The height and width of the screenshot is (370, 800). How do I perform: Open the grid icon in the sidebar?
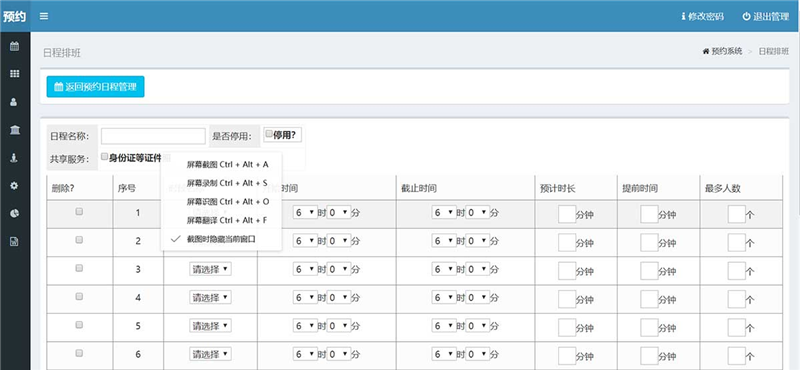pyautogui.click(x=14, y=74)
